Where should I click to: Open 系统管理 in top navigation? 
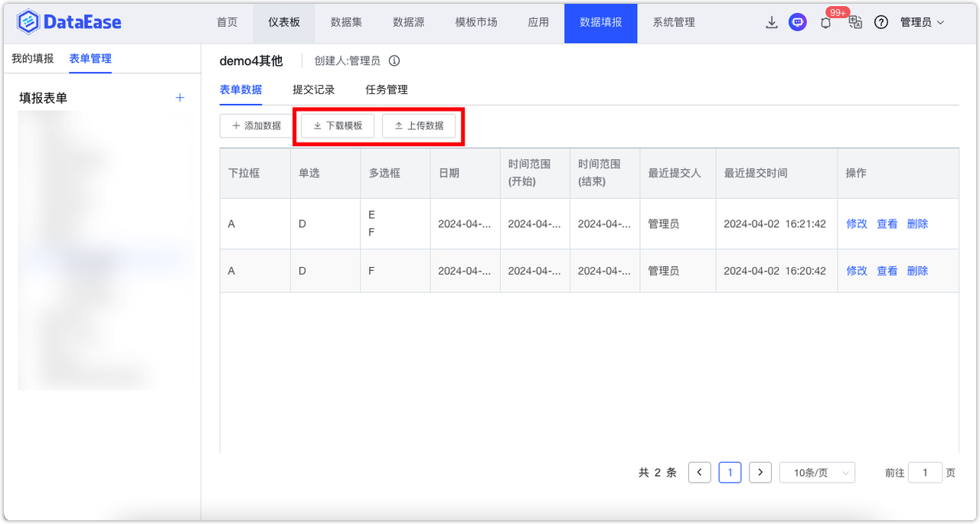point(674,22)
